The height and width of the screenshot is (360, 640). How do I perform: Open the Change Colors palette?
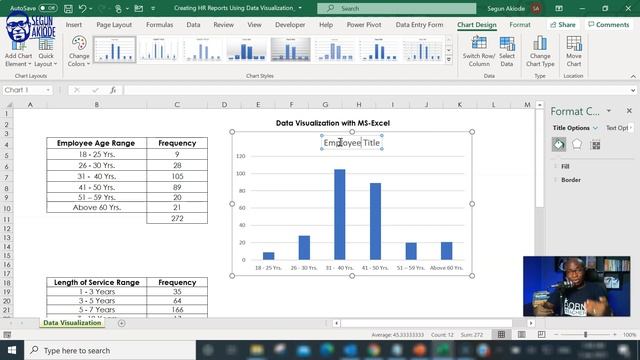click(x=79, y=51)
